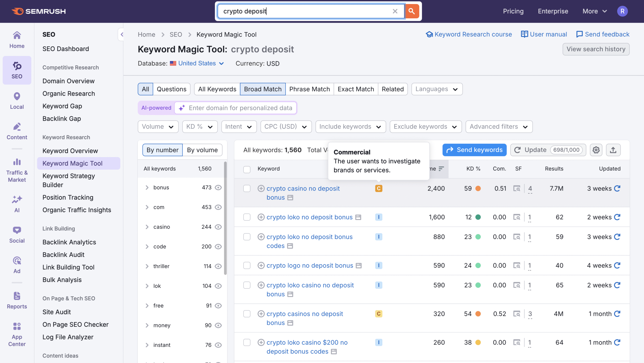The width and height of the screenshot is (644, 363).
Task: Toggle eye icon for thriller group
Action: pyautogui.click(x=218, y=266)
